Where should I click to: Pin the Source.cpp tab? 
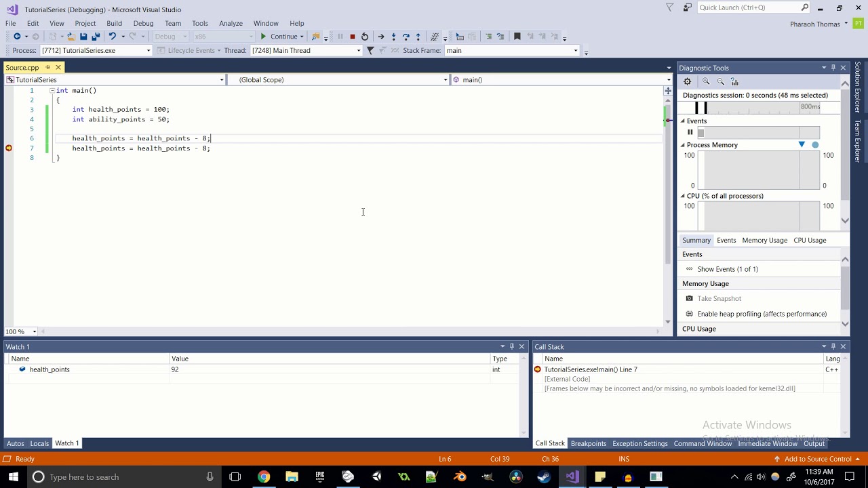tap(47, 67)
